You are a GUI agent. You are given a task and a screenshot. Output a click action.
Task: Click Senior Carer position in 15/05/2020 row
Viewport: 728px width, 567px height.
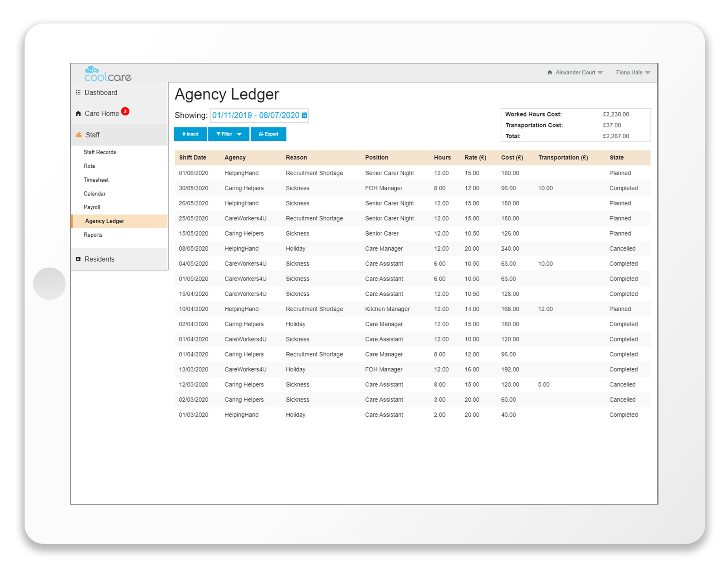(x=382, y=233)
